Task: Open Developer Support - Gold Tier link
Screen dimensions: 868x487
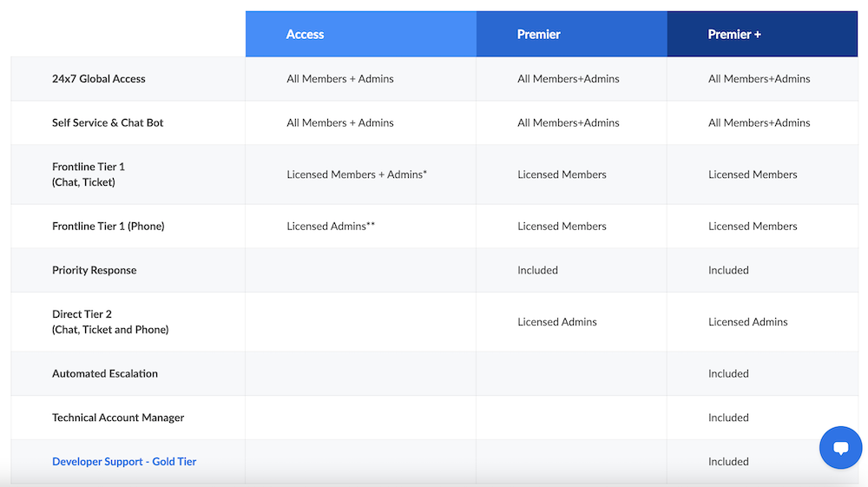Action: [x=124, y=462]
